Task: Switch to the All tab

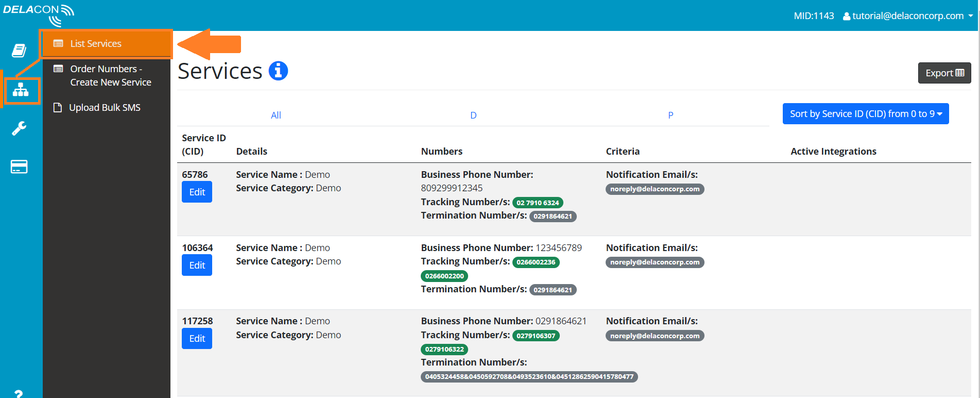Action: pos(276,115)
